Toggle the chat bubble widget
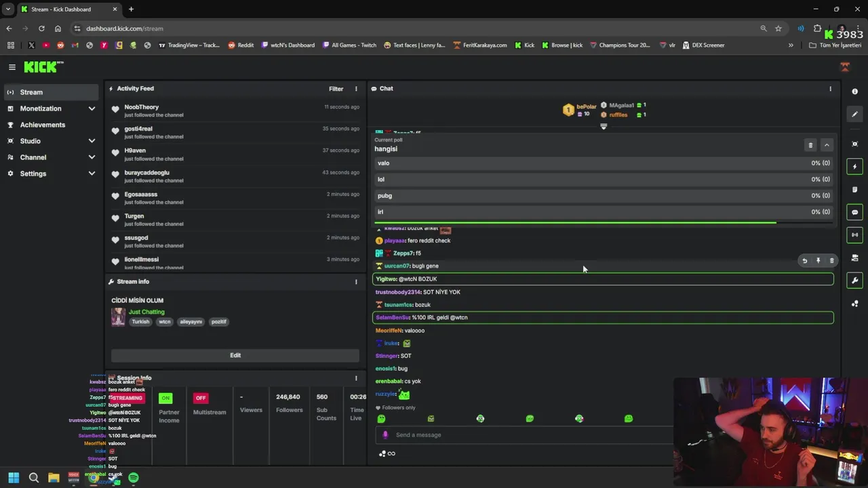This screenshot has width=868, height=488. (x=854, y=212)
